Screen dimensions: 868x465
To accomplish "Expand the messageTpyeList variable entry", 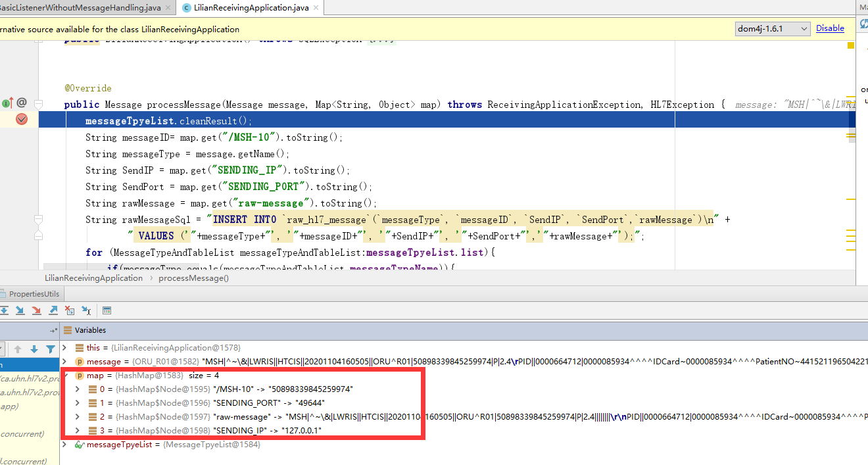I will tap(63, 444).
